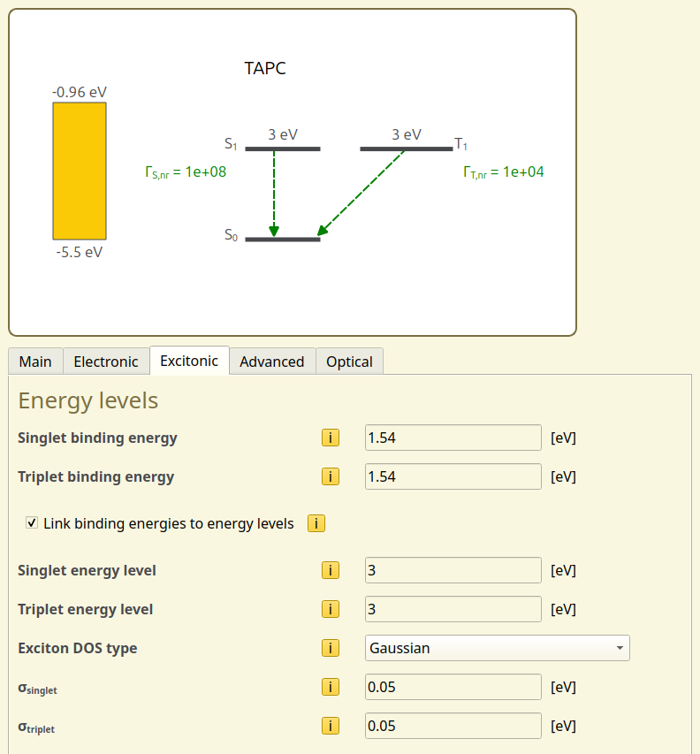Image resolution: width=700 pixels, height=754 pixels.
Task: Click info icon beside Triplet energy level
Action: (x=330, y=610)
